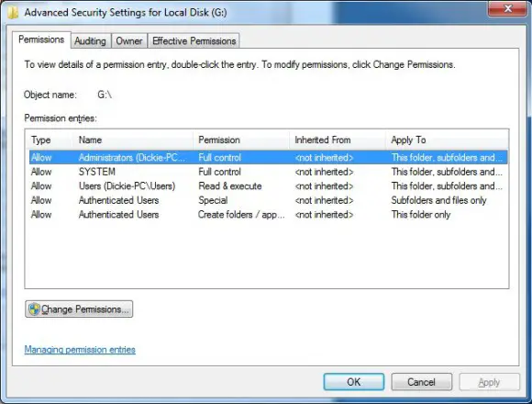This screenshot has height=404, width=532.
Task: Select Authenticated Users Special entry
Action: click(x=268, y=200)
